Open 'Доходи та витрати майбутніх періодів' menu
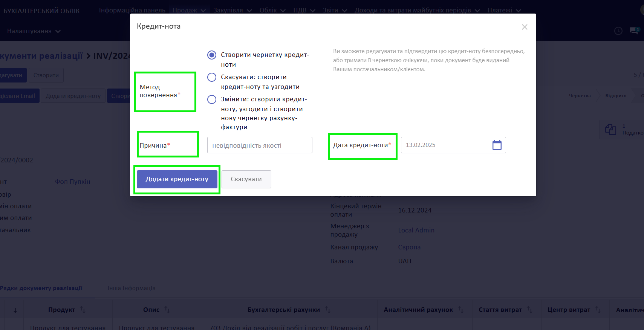This screenshot has width=644, height=330. coord(417,10)
